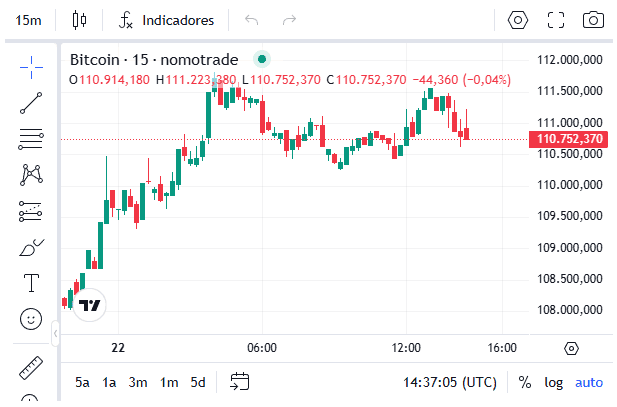617x407 pixels.
Task: Click the 12:00 time axis label
Action: [406, 348]
